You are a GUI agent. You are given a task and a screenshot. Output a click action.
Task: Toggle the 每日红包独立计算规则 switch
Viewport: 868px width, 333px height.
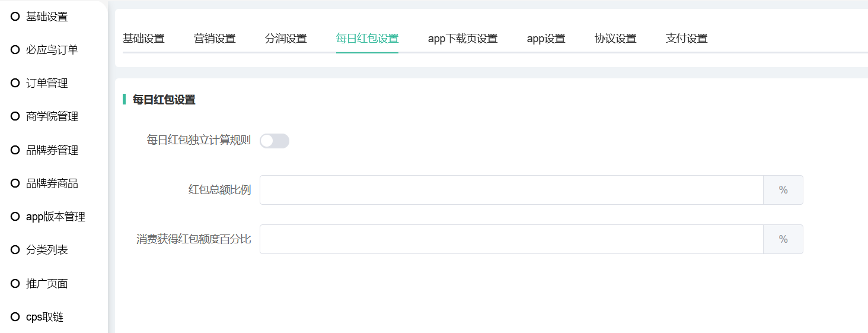click(275, 141)
